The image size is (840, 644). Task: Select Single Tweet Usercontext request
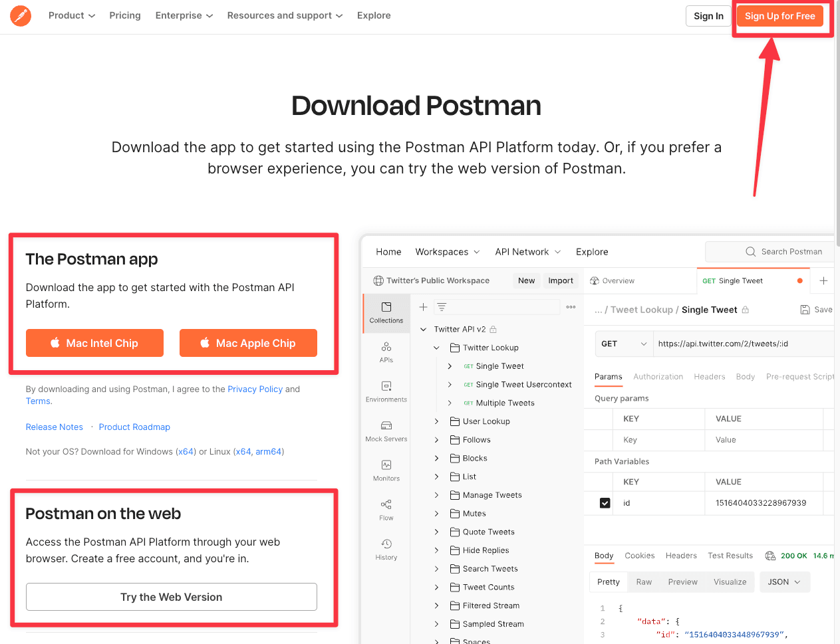[x=523, y=385]
